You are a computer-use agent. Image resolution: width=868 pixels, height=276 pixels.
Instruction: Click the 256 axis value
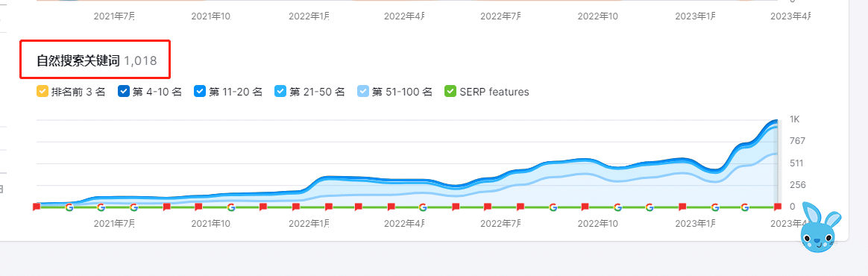click(x=798, y=184)
